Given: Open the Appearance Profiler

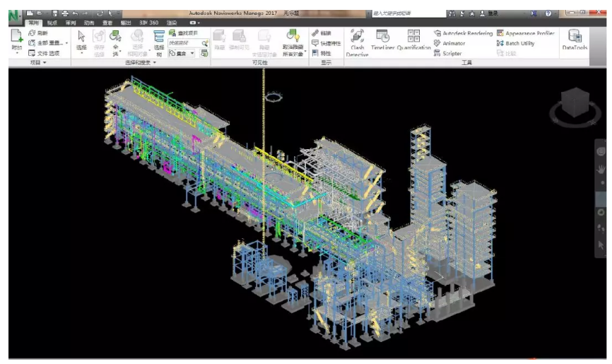Looking at the screenshot, I should point(526,33).
